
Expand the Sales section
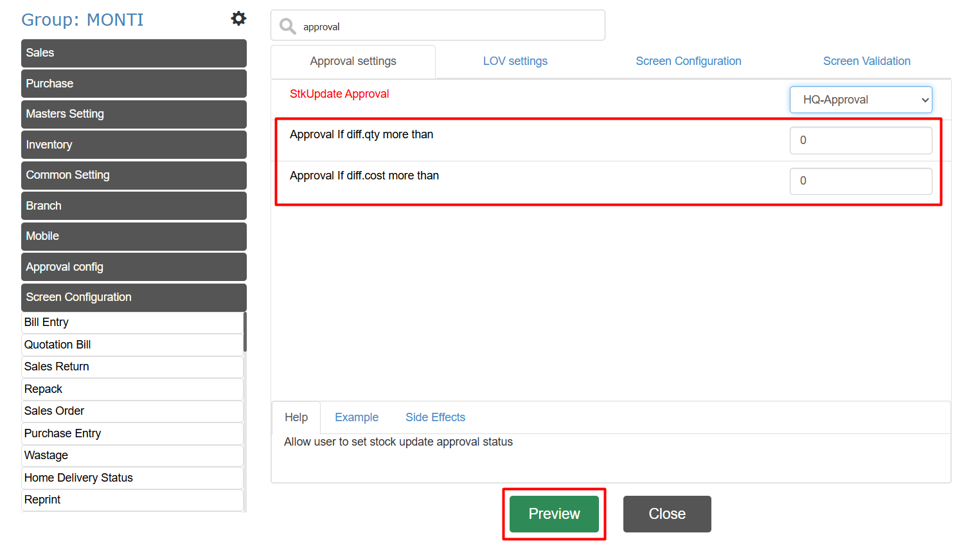click(x=134, y=53)
